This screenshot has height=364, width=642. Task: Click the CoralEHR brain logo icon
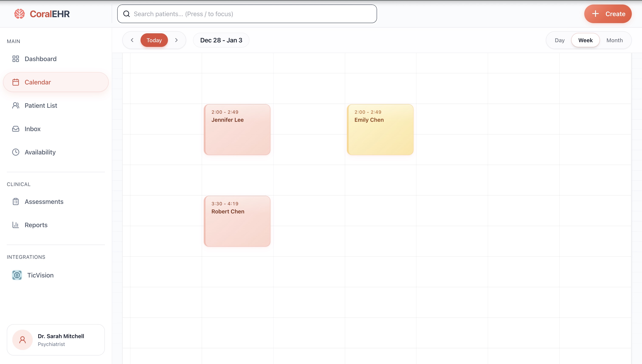[x=20, y=14]
